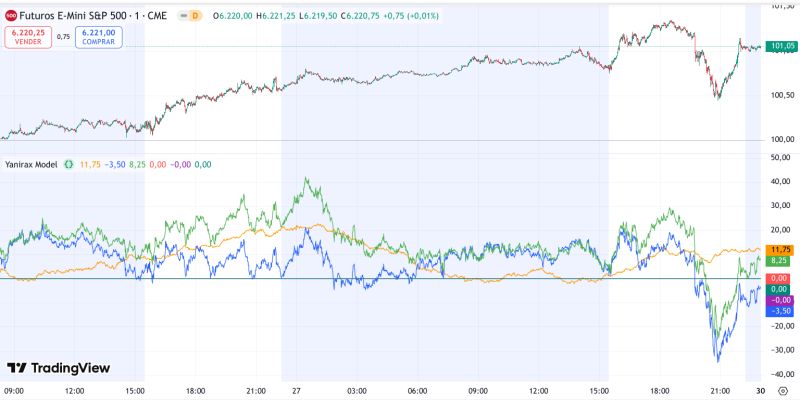Click the 30 date marker on time axis
This screenshot has width=800, height=404.
(x=762, y=390)
